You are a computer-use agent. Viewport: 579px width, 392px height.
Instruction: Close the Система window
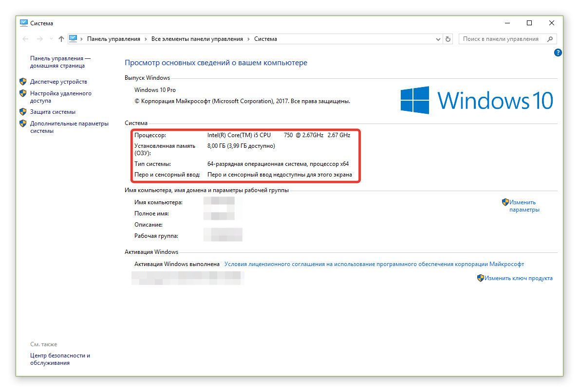coord(551,23)
